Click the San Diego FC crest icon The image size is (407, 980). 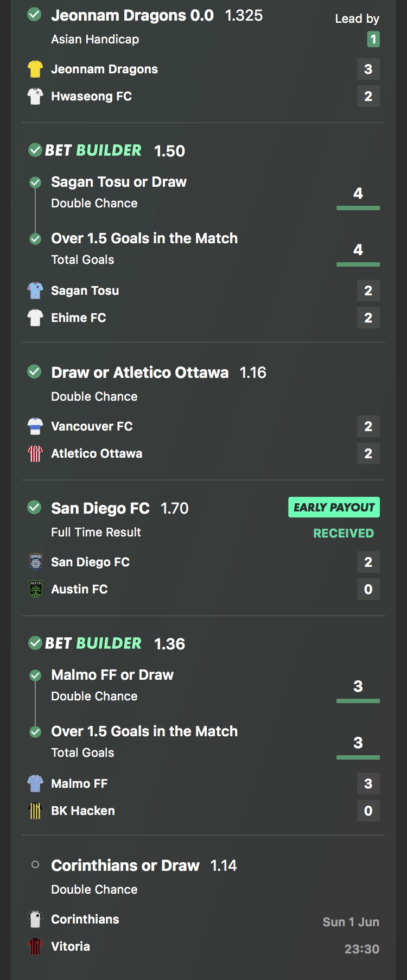pos(35,562)
